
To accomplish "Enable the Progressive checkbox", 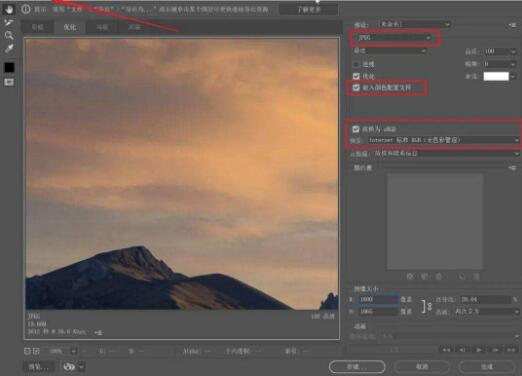I will point(356,64).
